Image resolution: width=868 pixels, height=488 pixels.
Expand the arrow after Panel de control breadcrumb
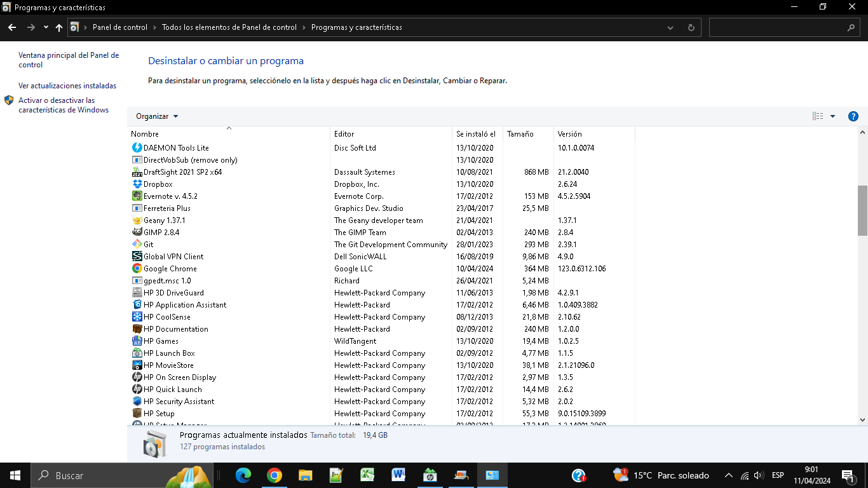tap(154, 27)
